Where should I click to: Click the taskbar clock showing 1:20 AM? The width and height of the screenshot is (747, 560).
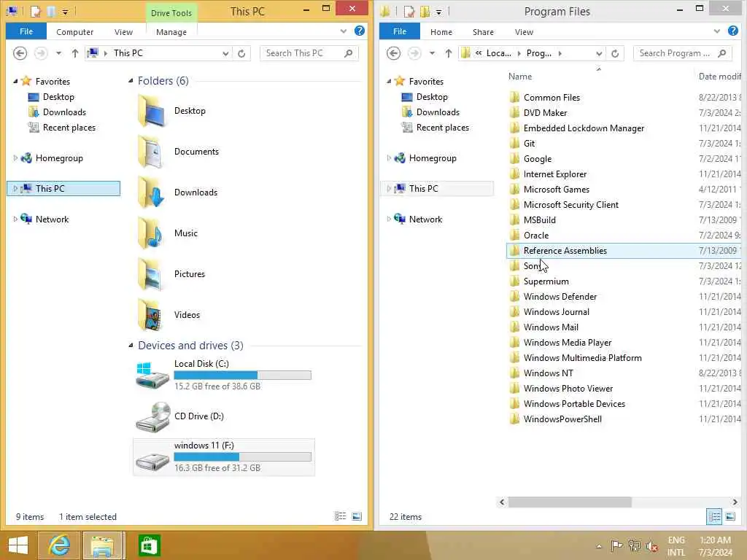tap(716, 546)
